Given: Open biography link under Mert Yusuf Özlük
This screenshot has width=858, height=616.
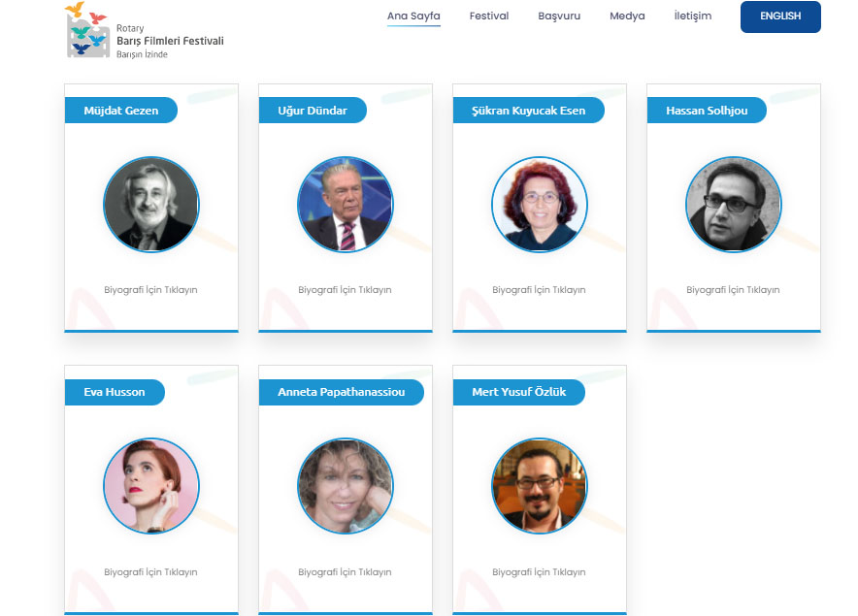Looking at the screenshot, I should 539,572.
